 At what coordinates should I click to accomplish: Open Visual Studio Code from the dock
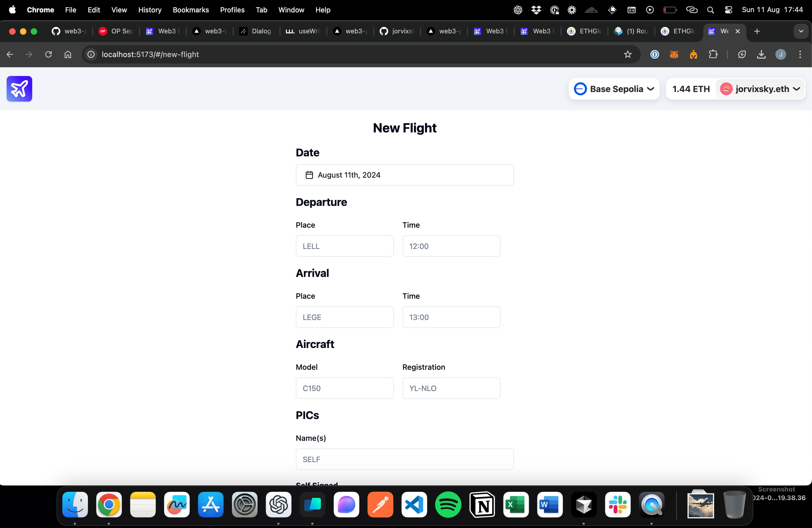pos(414,505)
